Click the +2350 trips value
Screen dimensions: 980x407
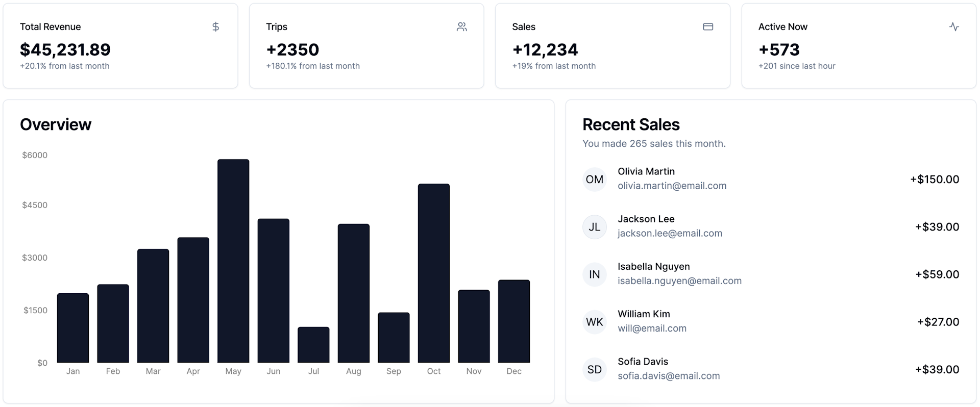[x=292, y=49]
